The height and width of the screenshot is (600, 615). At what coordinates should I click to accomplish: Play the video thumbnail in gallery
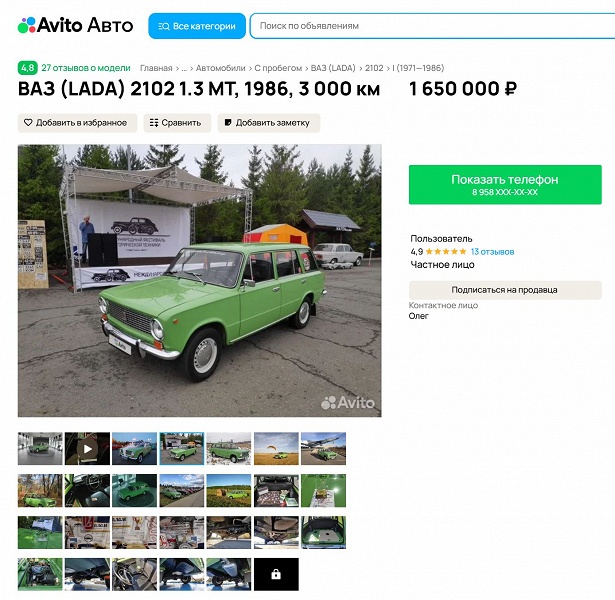pos(87,449)
